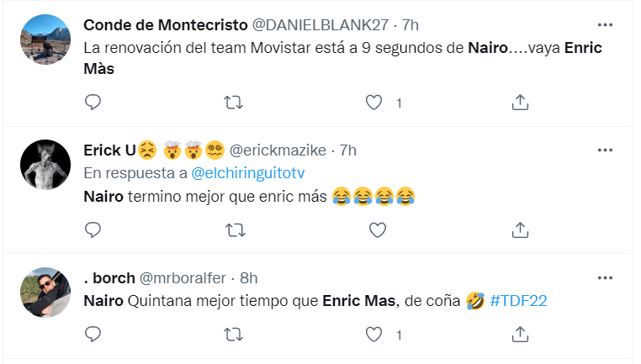Reply to Conde de Montecristo's tweet
The width and height of the screenshot is (641, 364).
93,103
